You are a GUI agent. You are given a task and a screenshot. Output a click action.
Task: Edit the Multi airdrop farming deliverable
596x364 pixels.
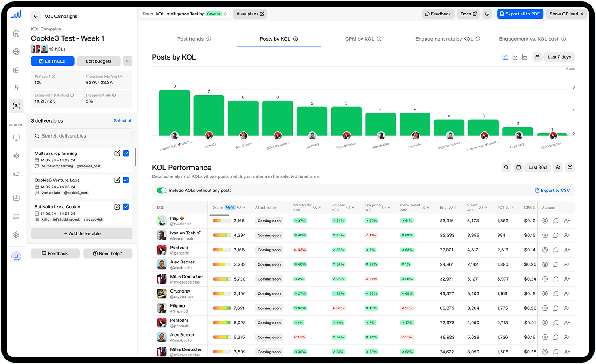(117, 154)
